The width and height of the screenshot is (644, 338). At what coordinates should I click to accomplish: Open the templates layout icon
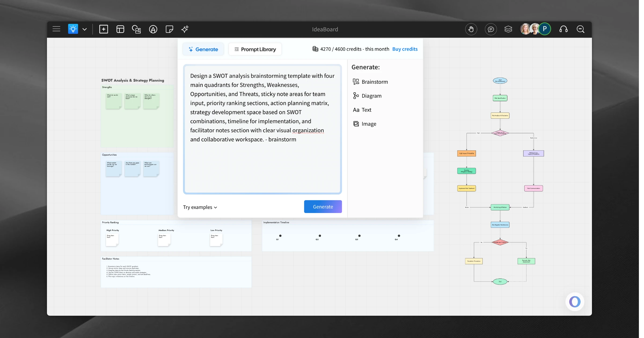(120, 29)
